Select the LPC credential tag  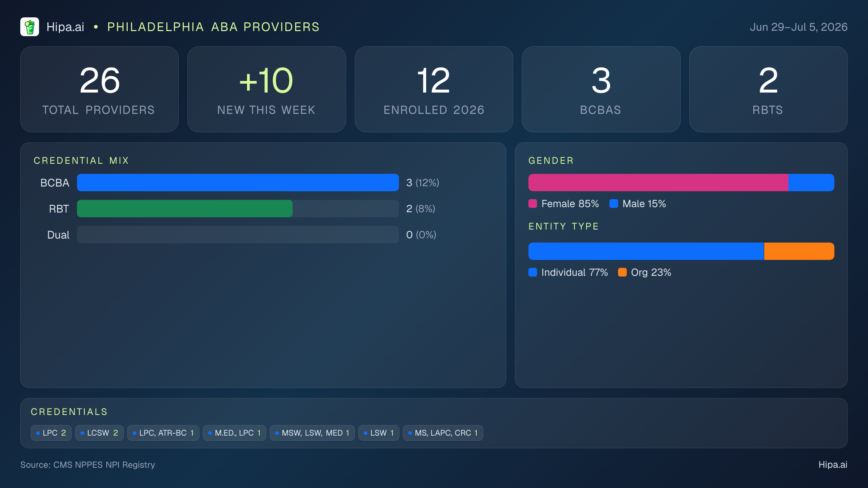click(51, 433)
